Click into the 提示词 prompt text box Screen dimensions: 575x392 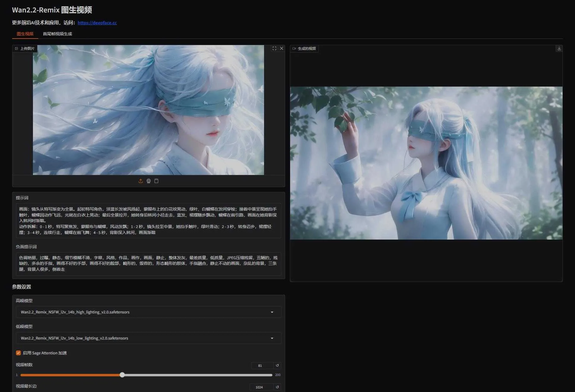[x=148, y=221]
